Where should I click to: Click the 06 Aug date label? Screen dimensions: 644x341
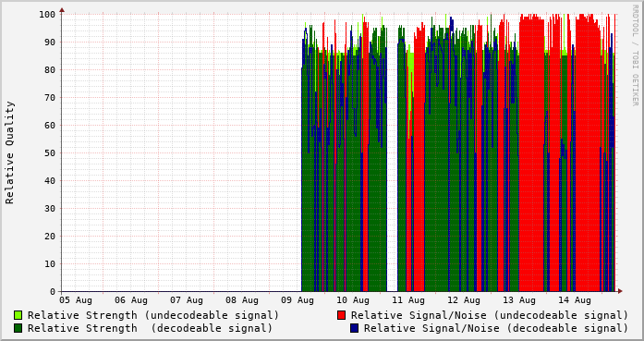(131, 300)
